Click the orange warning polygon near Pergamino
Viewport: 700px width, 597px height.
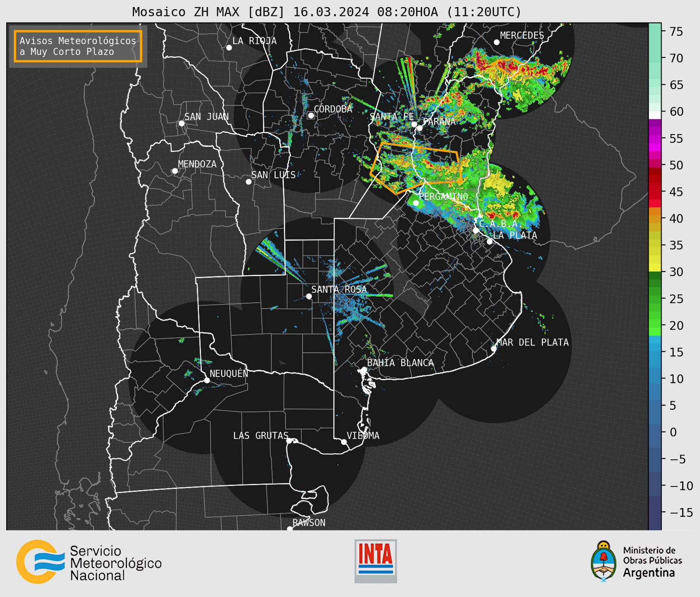point(416,168)
